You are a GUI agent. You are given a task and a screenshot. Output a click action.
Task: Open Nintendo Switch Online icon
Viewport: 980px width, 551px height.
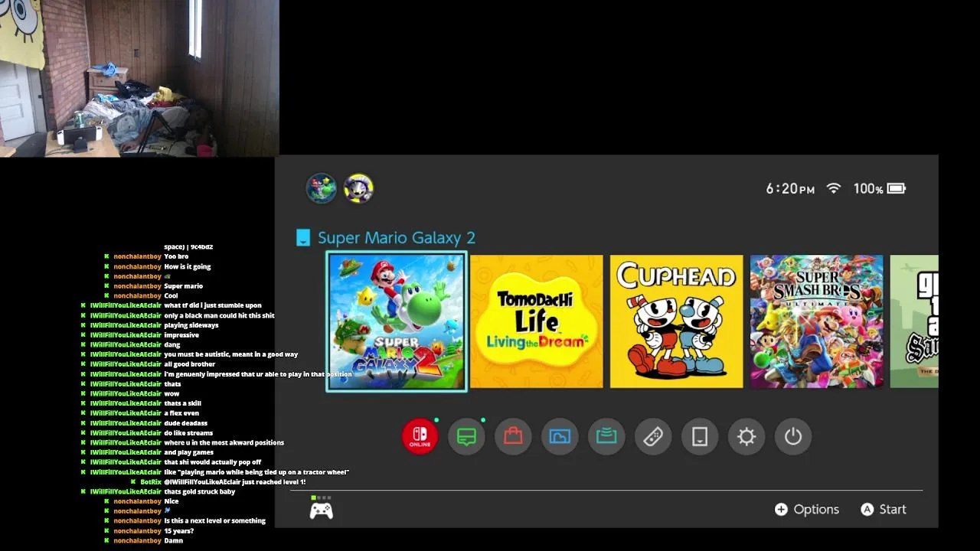(x=420, y=436)
